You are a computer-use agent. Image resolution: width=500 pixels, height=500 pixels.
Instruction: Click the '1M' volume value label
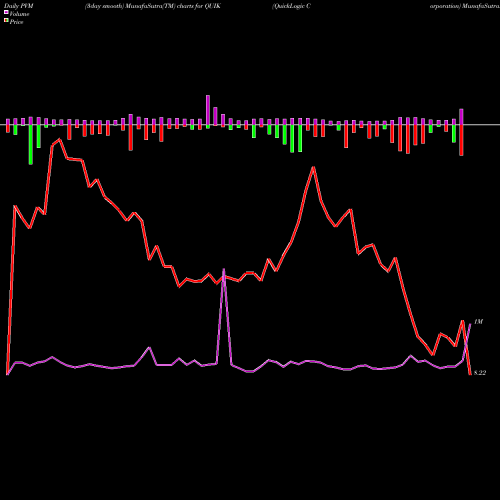(478, 322)
